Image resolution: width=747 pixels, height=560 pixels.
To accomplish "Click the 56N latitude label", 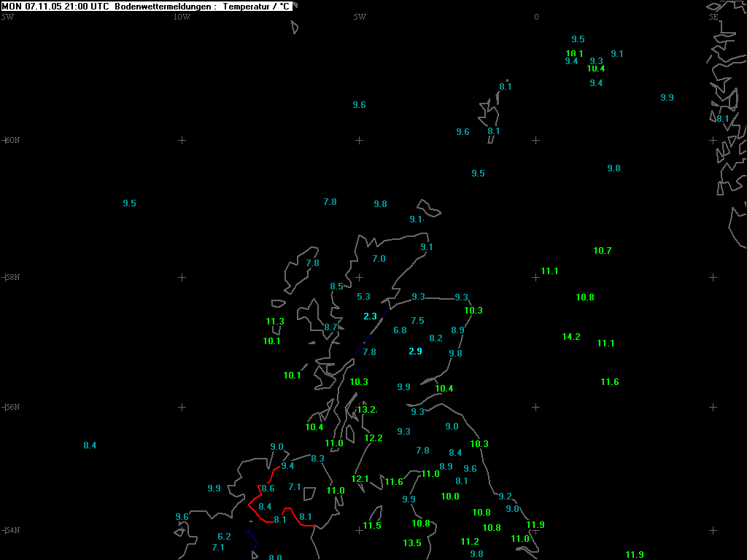I will [11, 407].
